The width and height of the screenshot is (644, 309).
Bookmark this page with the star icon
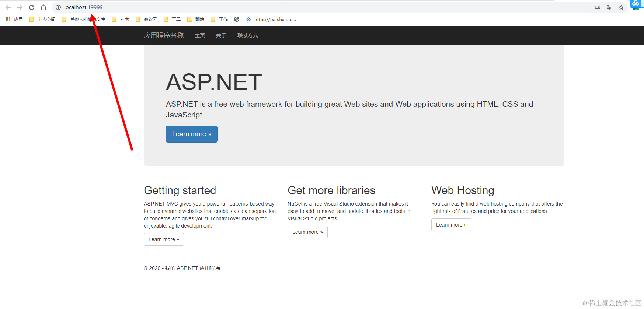click(621, 7)
